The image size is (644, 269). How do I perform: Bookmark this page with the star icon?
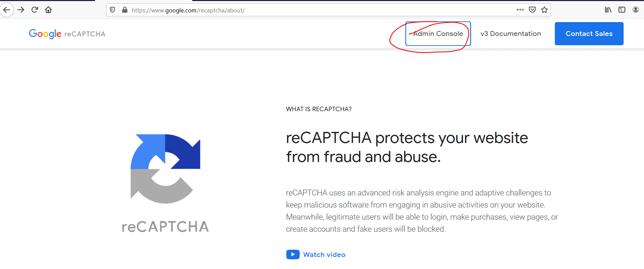544,10
